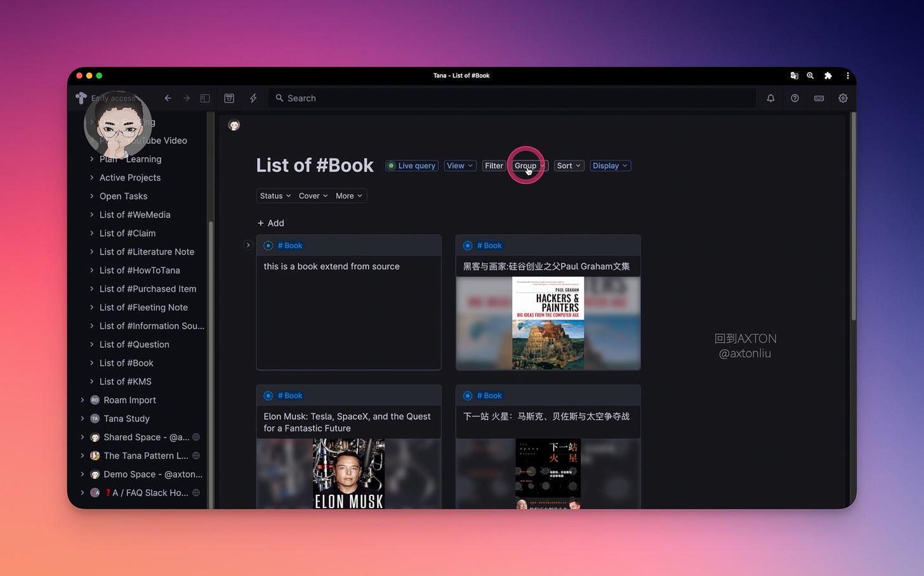Click the forward navigation arrow
The height and width of the screenshot is (576, 924).
(x=186, y=98)
